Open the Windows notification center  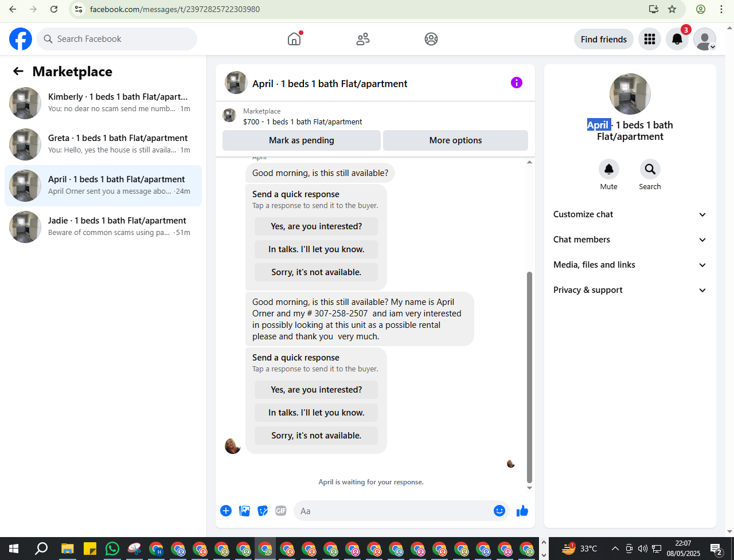pyautogui.click(x=716, y=549)
